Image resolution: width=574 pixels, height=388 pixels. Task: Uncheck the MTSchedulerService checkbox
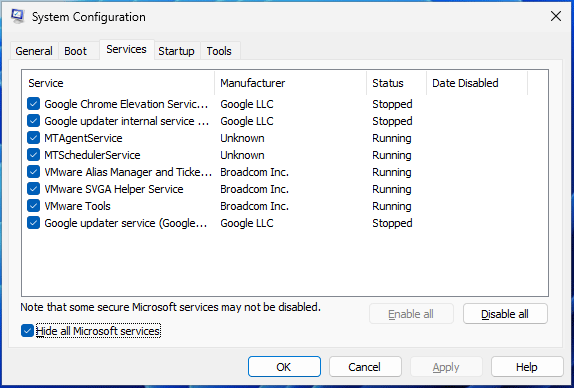(33, 155)
